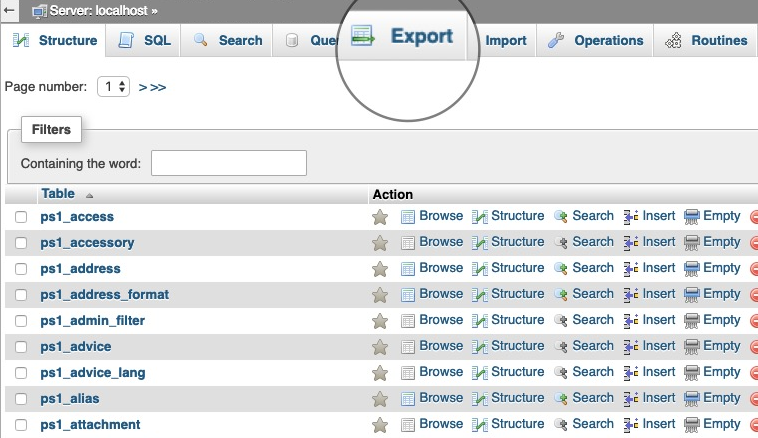Click the Containing the word filter field
The width and height of the screenshot is (758, 438).
(x=228, y=163)
